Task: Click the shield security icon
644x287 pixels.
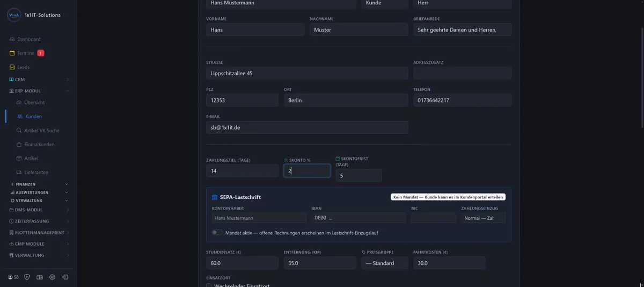Action: pyautogui.click(x=27, y=277)
